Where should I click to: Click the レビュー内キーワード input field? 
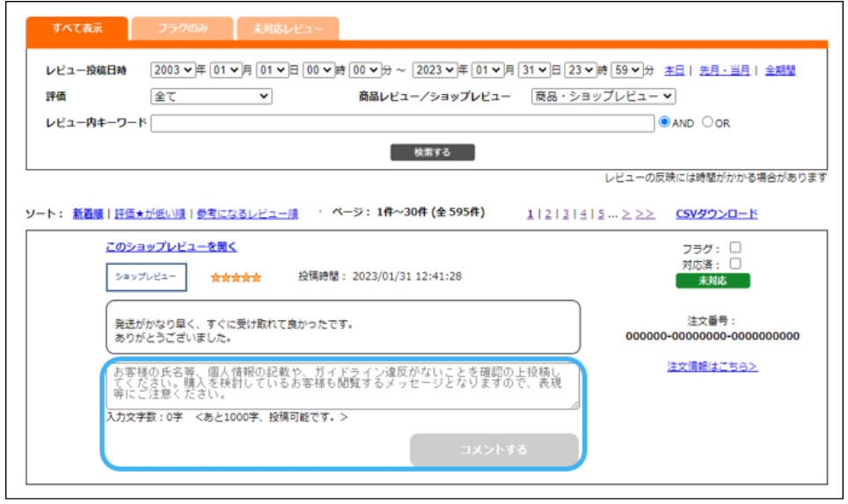(x=402, y=123)
